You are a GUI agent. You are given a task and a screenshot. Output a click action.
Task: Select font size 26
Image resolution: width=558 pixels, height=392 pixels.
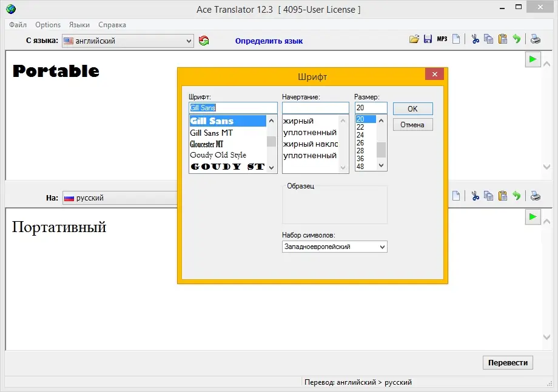(366, 142)
